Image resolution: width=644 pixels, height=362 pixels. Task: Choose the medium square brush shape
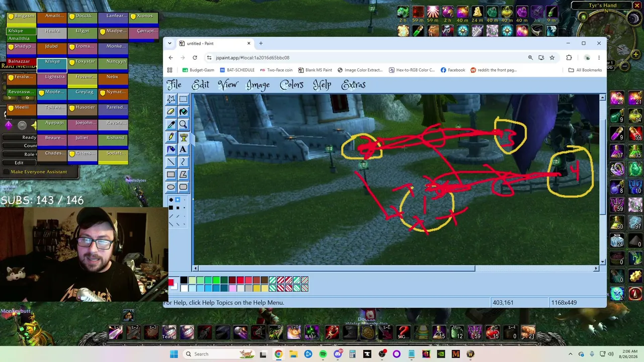click(x=178, y=207)
